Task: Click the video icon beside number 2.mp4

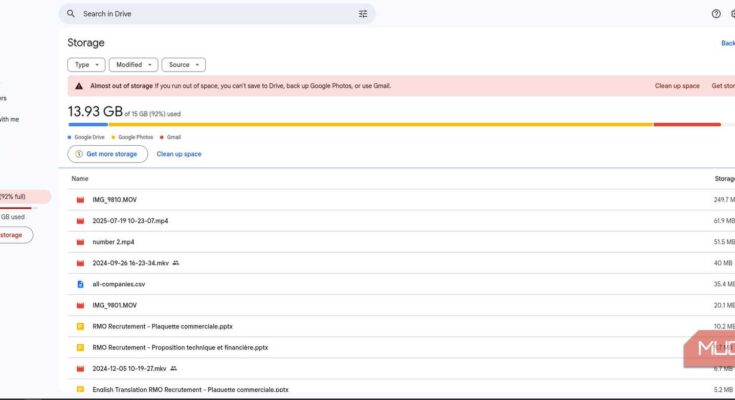Action: click(x=80, y=242)
